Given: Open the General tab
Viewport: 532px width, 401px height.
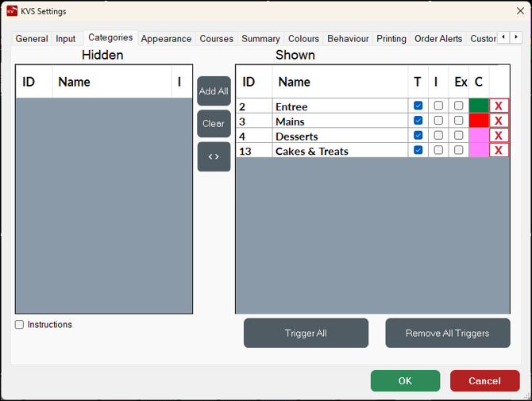Looking at the screenshot, I should (x=32, y=39).
